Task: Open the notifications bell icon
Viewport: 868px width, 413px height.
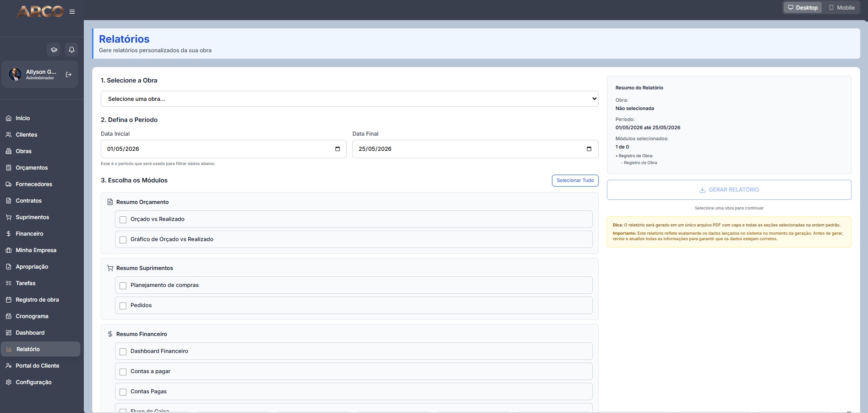Action: pyautogui.click(x=71, y=50)
